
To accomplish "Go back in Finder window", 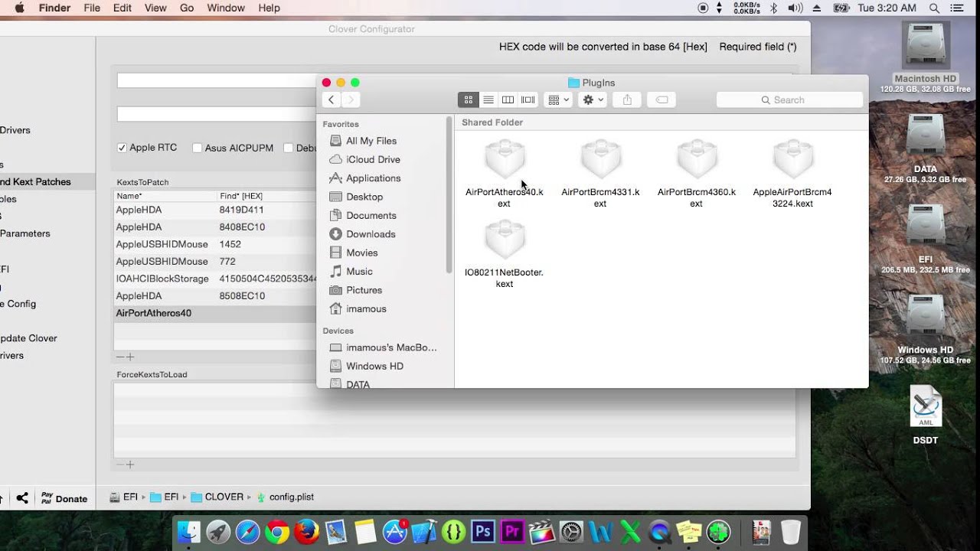I will pos(331,100).
